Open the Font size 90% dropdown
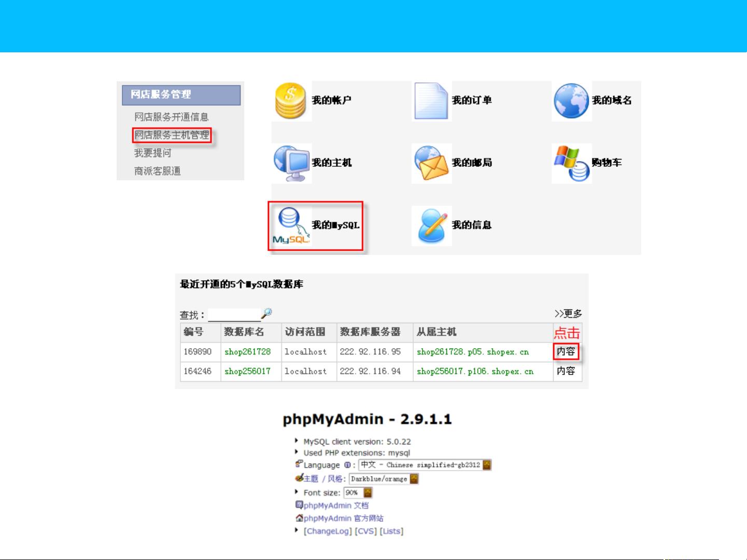747x560 pixels. point(358,493)
